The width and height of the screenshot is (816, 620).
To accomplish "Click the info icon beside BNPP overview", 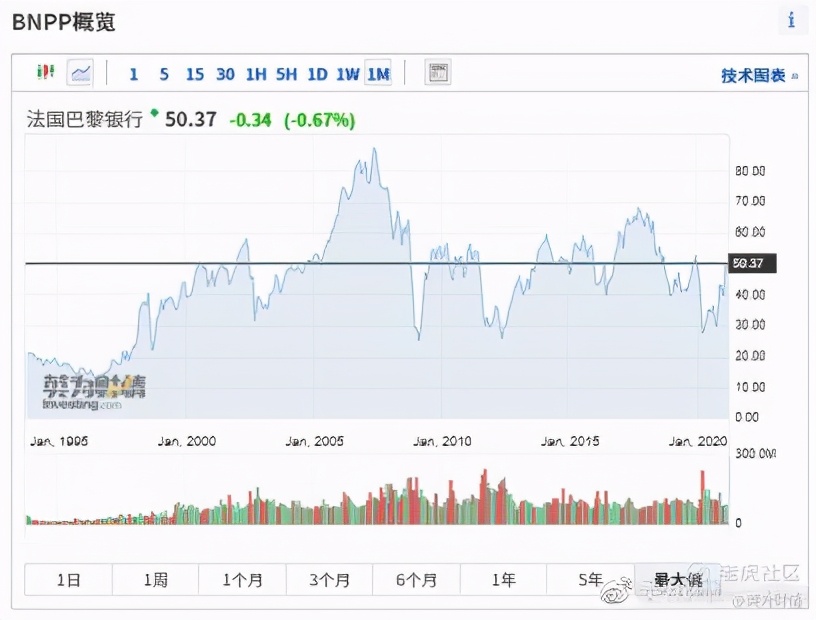I will coord(792,21).
